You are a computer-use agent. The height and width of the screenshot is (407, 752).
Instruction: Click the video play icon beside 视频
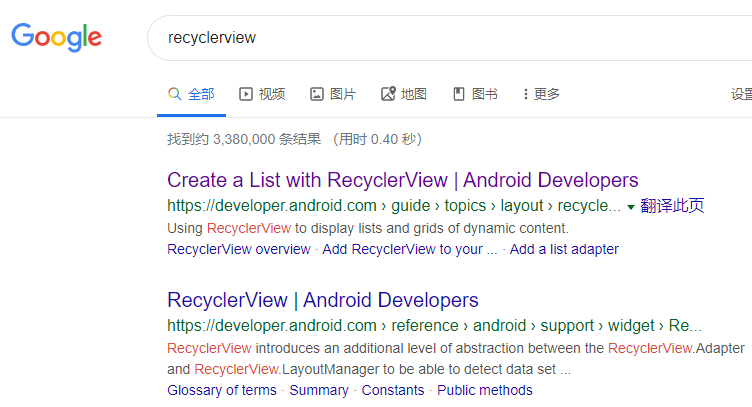[x=246, y=94]
